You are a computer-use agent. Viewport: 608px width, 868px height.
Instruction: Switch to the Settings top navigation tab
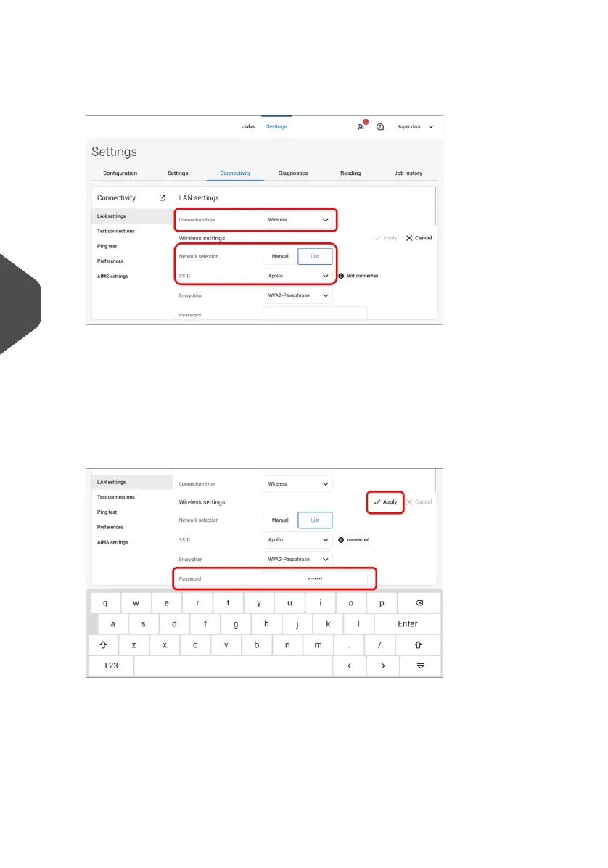coord(276,127)
